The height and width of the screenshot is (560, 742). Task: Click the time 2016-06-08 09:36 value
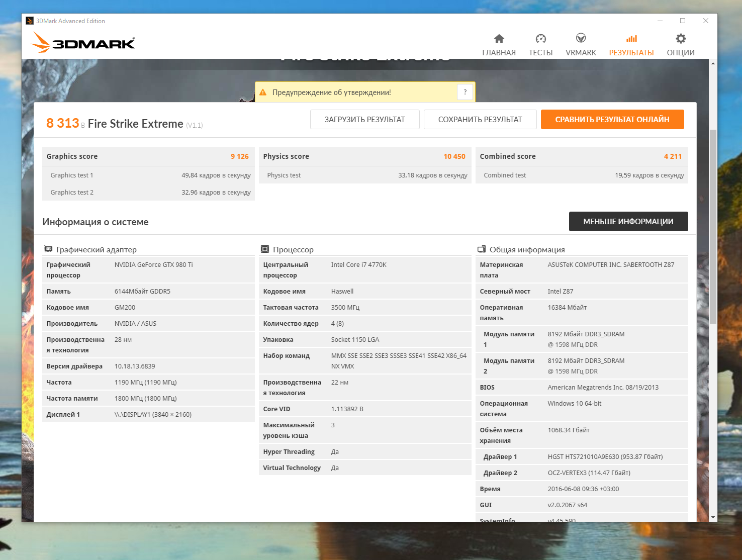click(584, 489)
